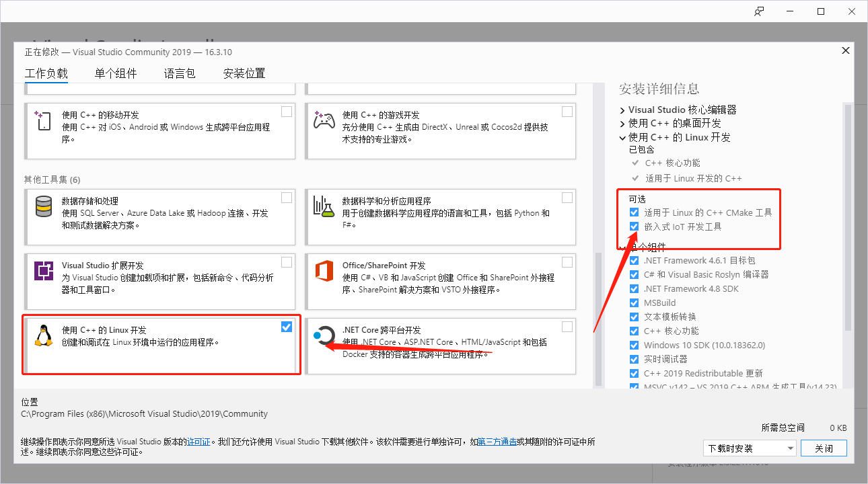Switch to the Installation locations tab
Viewport: 868px width, 484px height.
click(x=244, y=73)
